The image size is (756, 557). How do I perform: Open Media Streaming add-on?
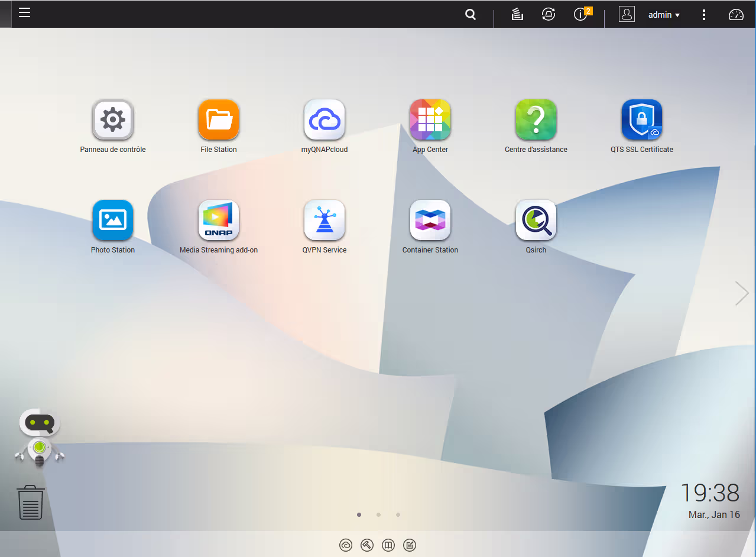(219, 221)
